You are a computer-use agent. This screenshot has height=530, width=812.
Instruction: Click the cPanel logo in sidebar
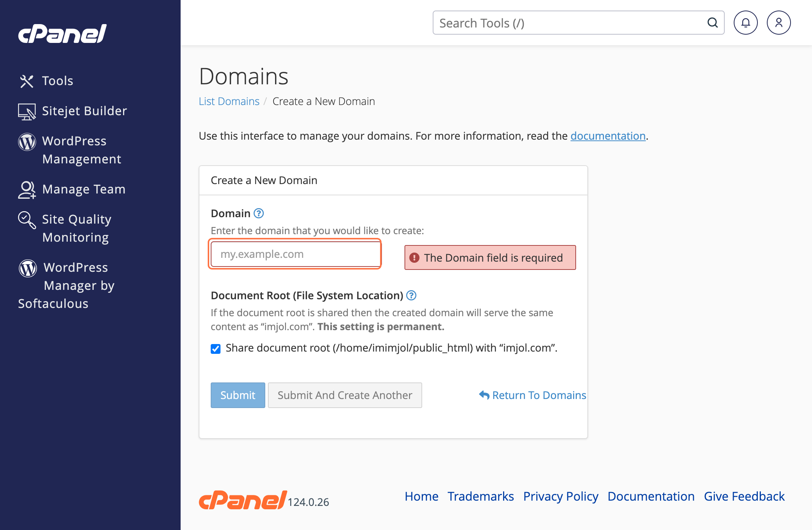[62, 34]
